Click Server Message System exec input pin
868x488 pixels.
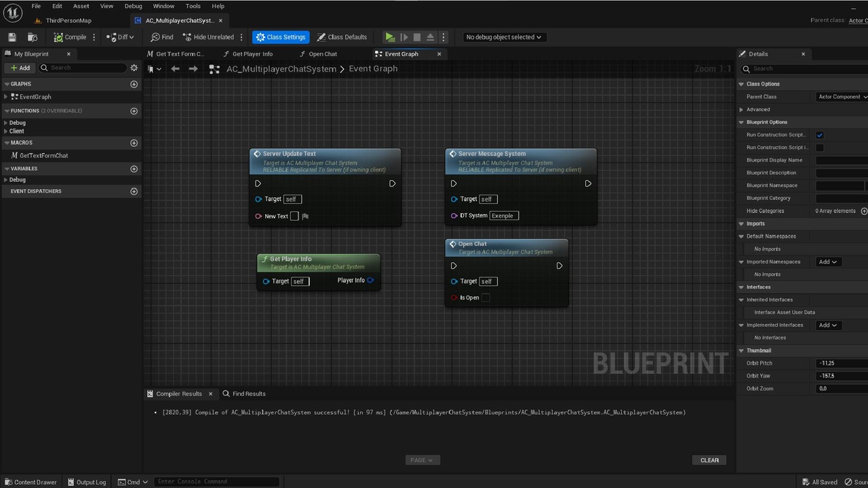[x=454, y=184]
